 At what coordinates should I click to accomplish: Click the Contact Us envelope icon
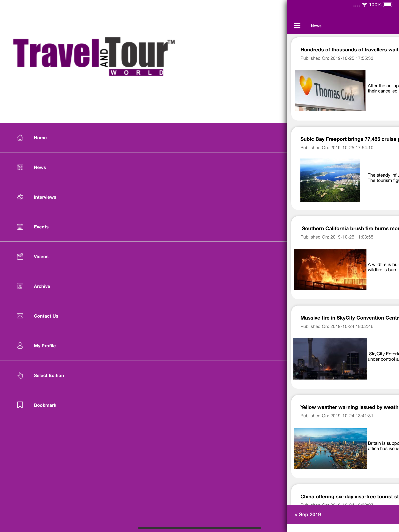tap(20, 316)
